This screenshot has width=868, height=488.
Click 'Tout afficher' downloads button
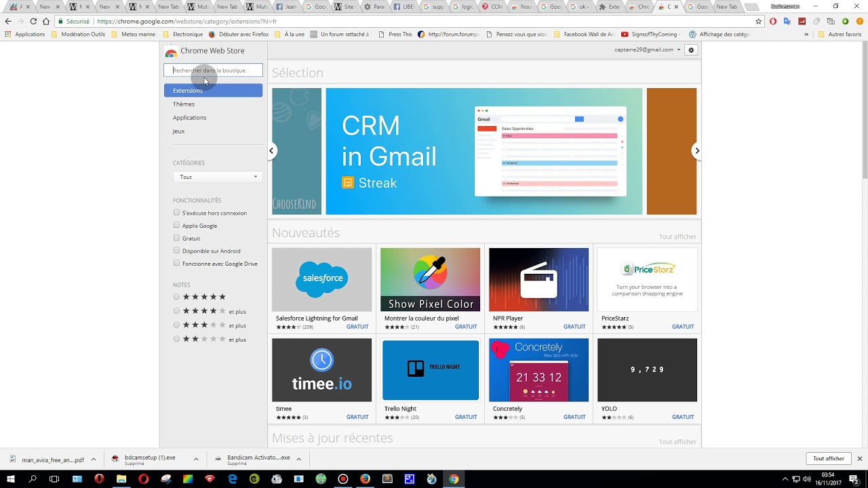(x=829, y=459)
